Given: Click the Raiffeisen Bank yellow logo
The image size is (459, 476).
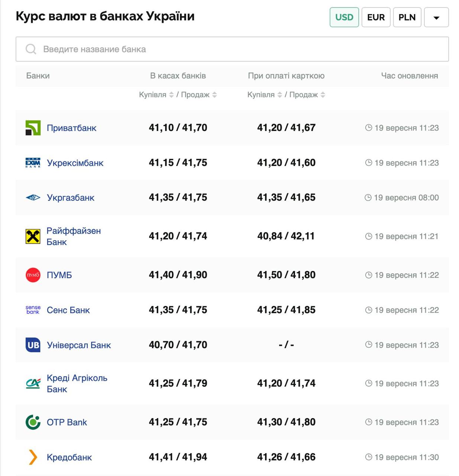Looking at the screenshot, I should click(33, 236).
